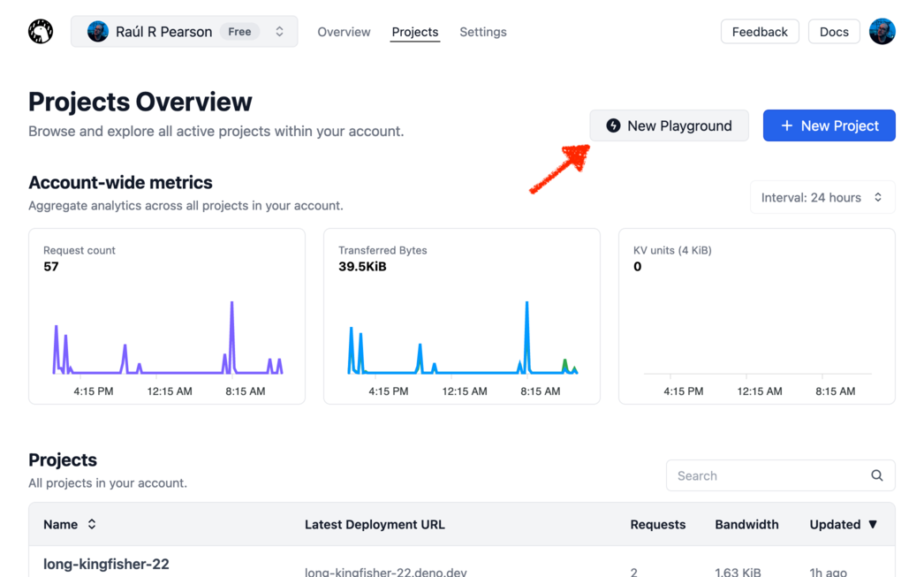Viewport: 924px width, 577px height.
Task: Select the Projects tab
Action: 414,32
